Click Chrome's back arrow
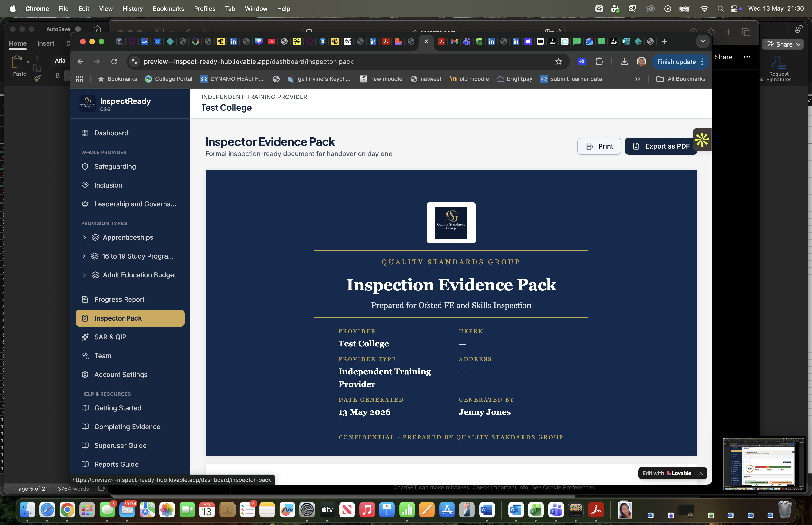This screenshot has height=525, width=812. tap(80, 62)
